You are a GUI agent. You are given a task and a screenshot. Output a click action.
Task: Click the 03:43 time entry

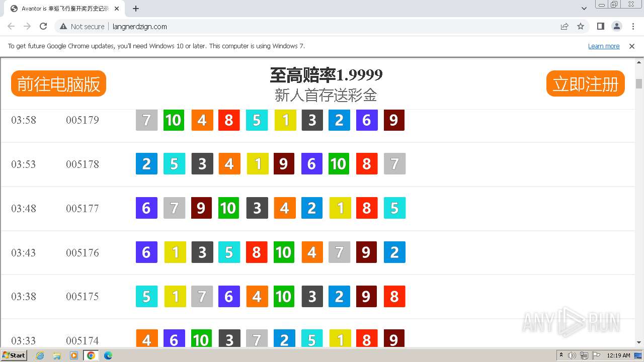[x=24, y=253]
